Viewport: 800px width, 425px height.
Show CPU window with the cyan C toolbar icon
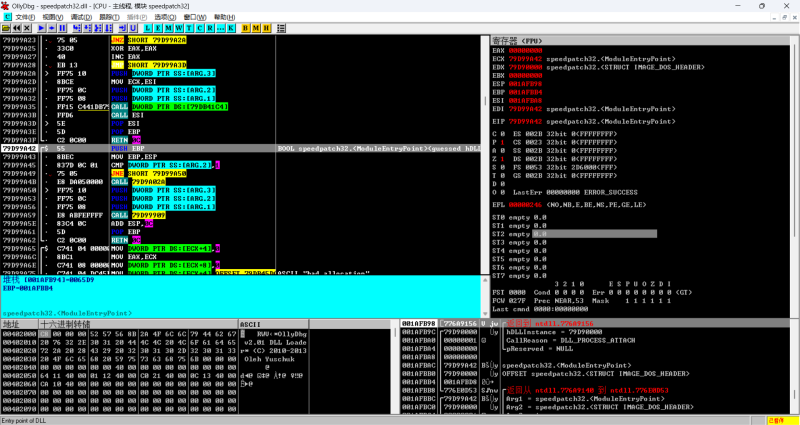pyautogui.click(x=199, y=28)
